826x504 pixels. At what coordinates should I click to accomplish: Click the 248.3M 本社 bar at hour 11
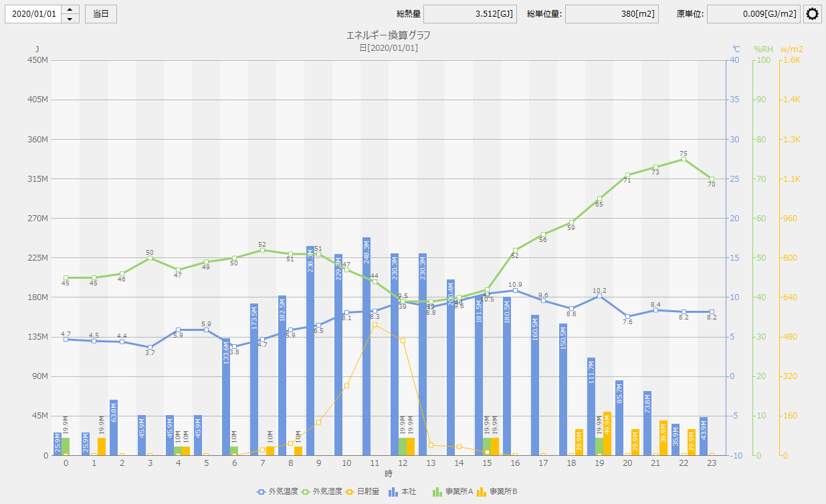coord(367,348)
